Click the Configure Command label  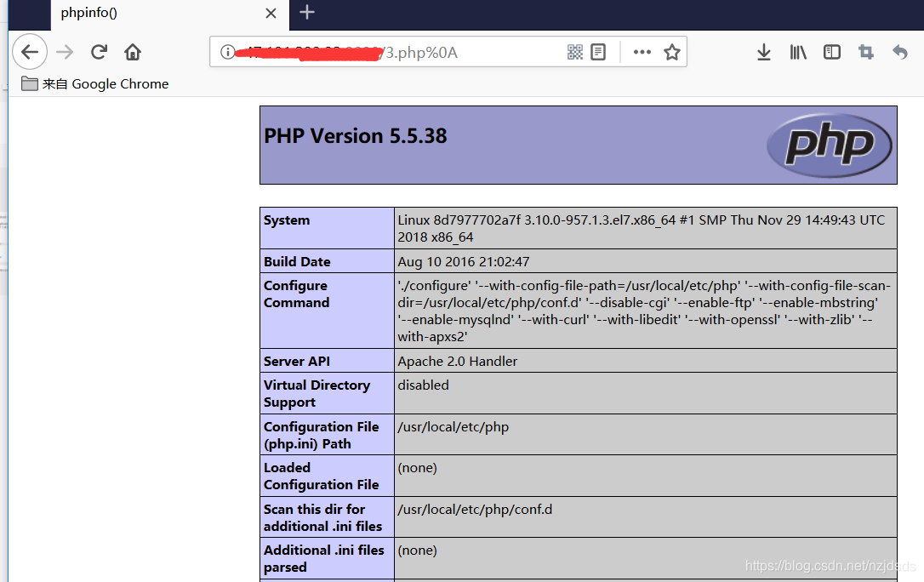[327, 311]
